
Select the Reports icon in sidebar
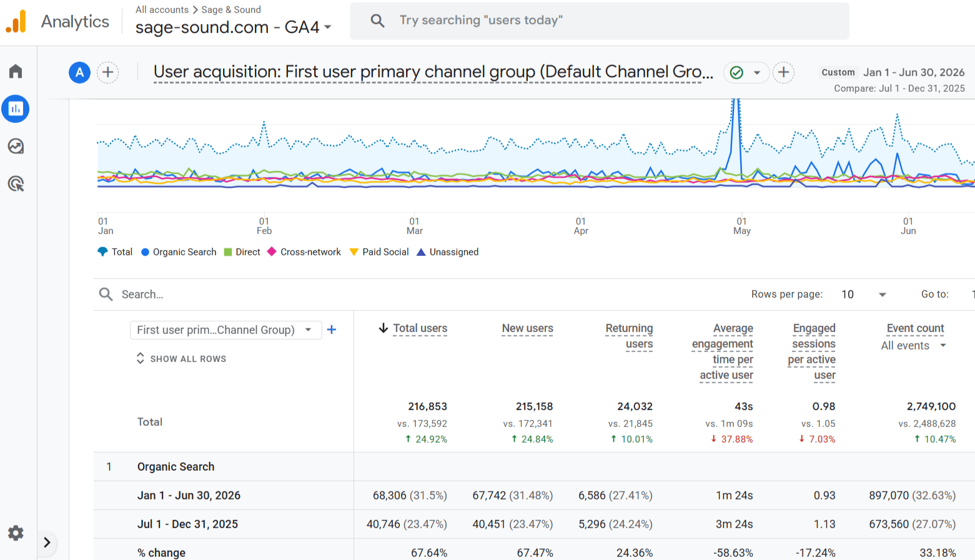[x=16, y=109]
